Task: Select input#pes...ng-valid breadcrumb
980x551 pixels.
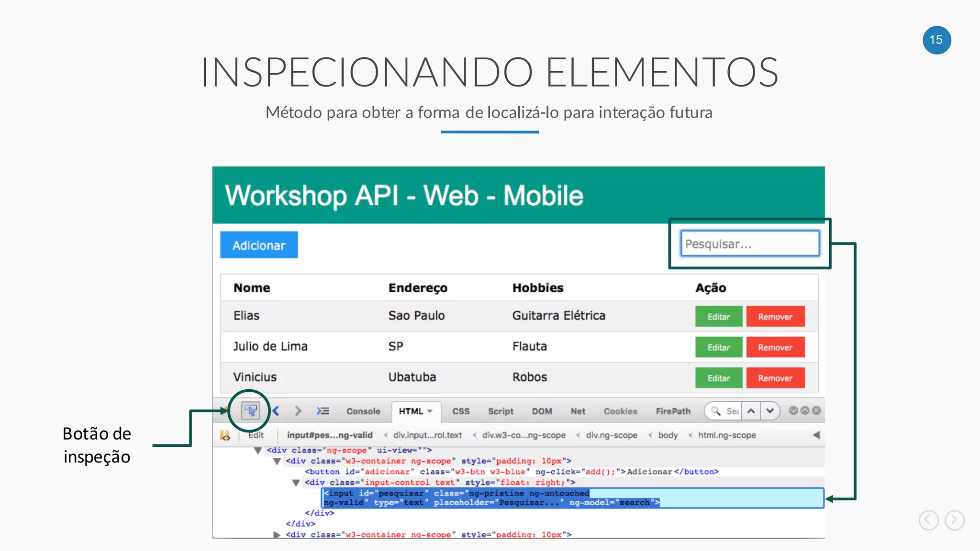Action: [330, 435]
